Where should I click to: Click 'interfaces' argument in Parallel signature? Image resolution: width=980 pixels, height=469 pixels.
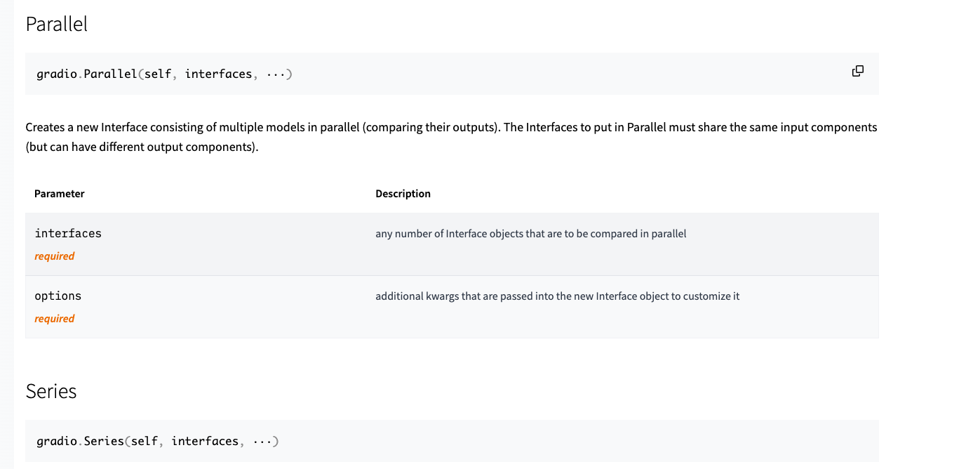218,74
